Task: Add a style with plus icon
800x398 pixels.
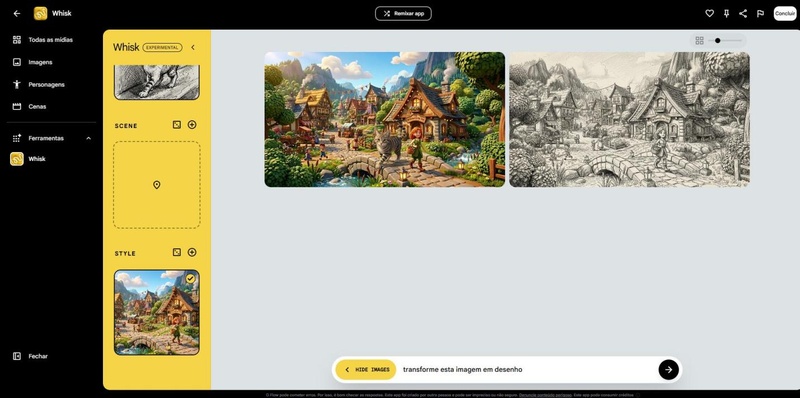Action: 192,252
